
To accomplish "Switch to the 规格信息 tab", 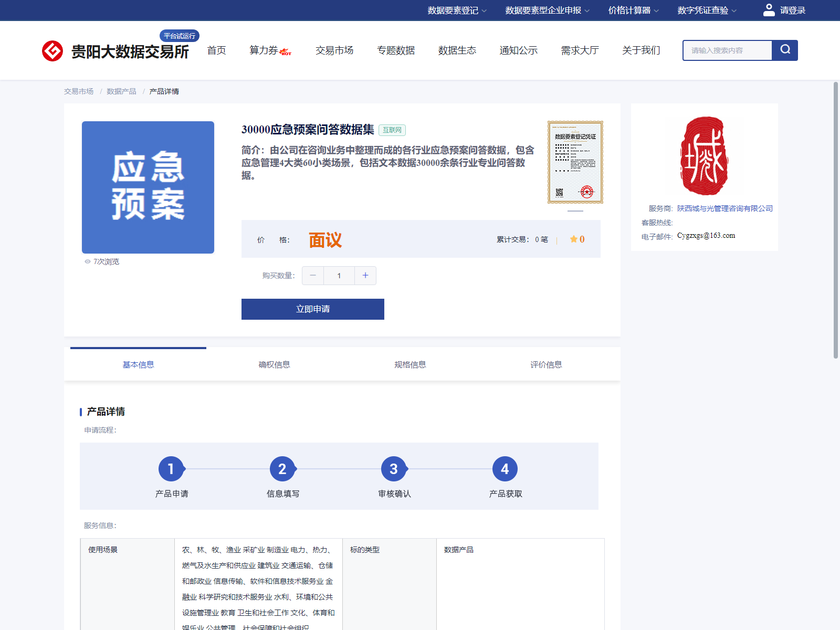I will (x=410, y=364).
